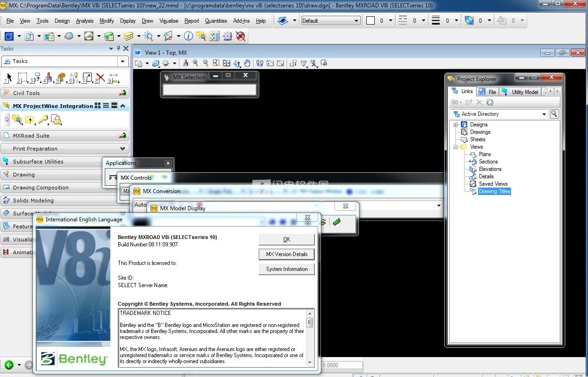Click the cloud-shaped icon in main toolbar
The width and height of the screenshot is (588, 377).
click(69, 36)
